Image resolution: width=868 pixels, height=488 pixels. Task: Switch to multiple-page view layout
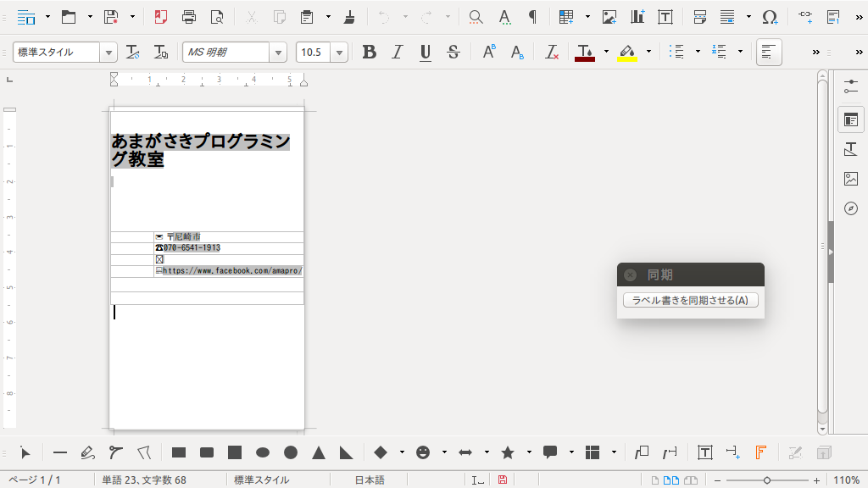[671, 480]
